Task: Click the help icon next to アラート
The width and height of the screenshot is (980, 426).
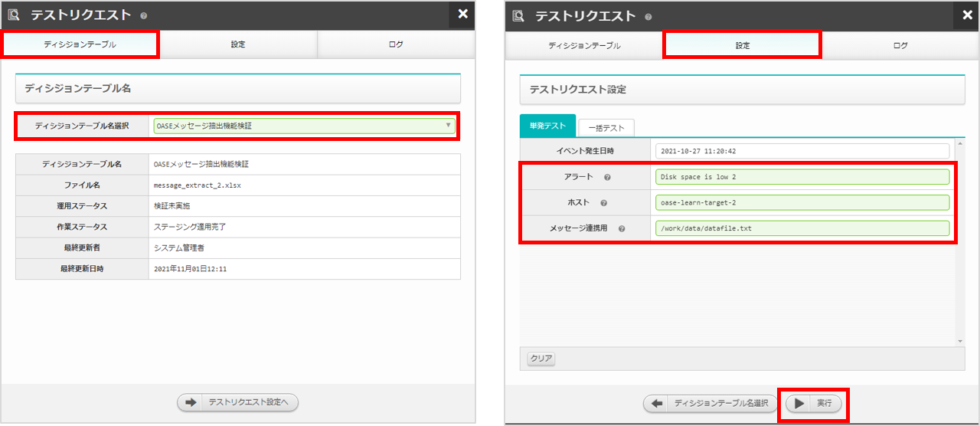Action: coord(607,177)
